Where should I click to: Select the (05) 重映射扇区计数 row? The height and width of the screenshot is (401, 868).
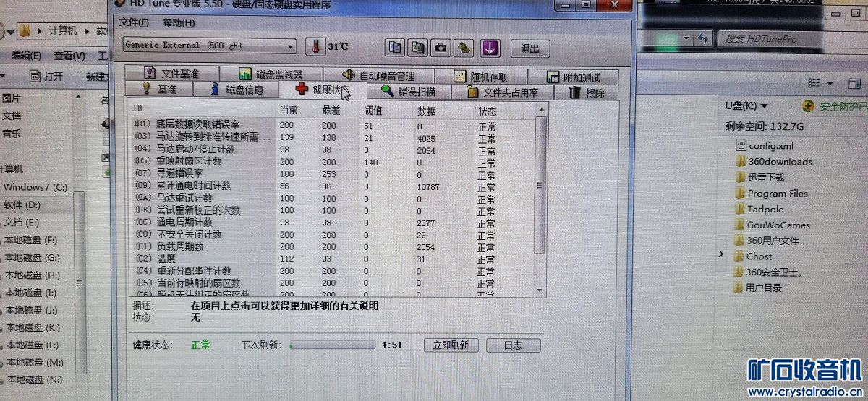pos(333,161)
